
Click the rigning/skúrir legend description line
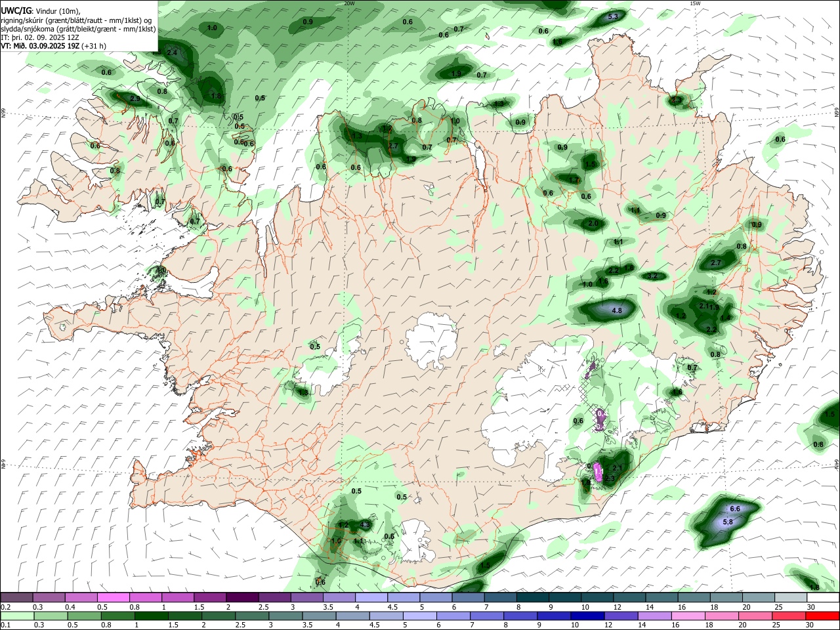coord(77,20)
